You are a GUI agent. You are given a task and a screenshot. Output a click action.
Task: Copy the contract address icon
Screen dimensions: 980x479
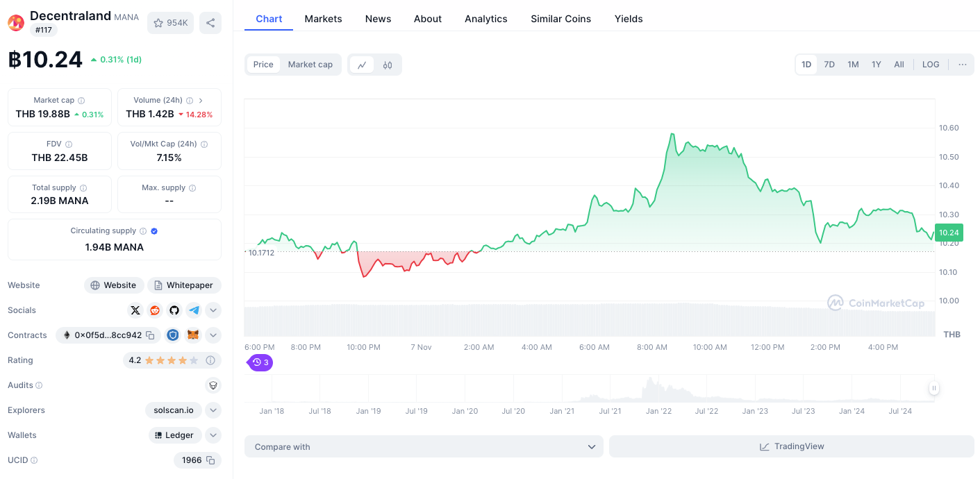pyautogui.click(x=150, y=335)
